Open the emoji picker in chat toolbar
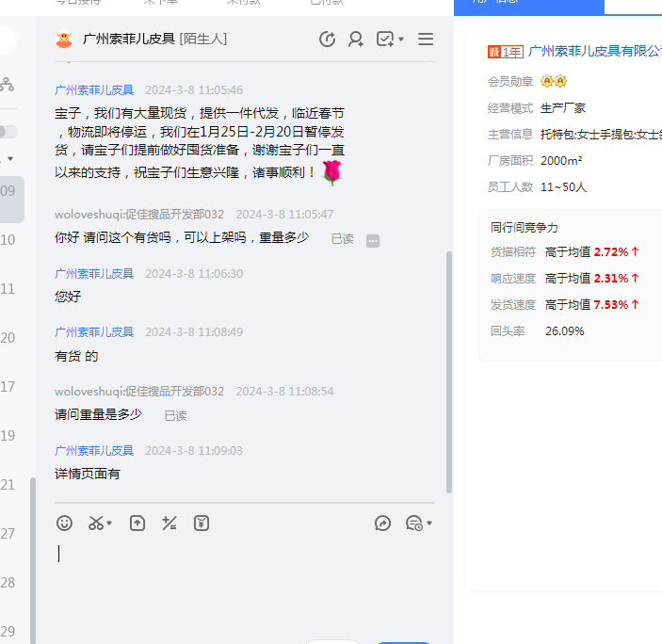Image resolution: width=662 pixels, height=644 pixels. click(64, 523)
